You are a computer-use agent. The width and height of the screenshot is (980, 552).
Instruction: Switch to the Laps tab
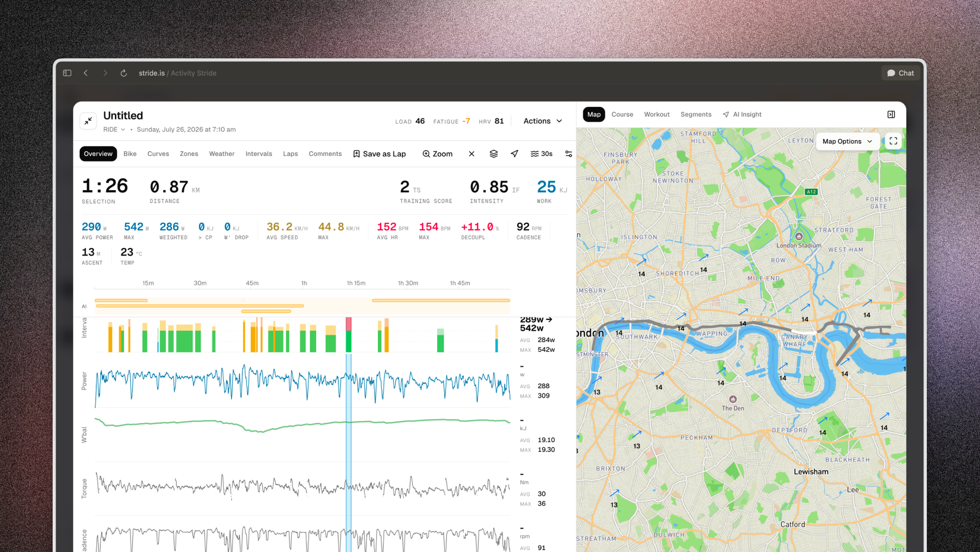click(290, 154)
